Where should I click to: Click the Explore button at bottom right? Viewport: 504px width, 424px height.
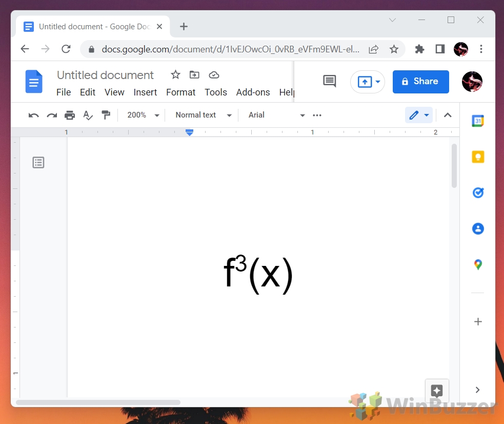(437, 391)
